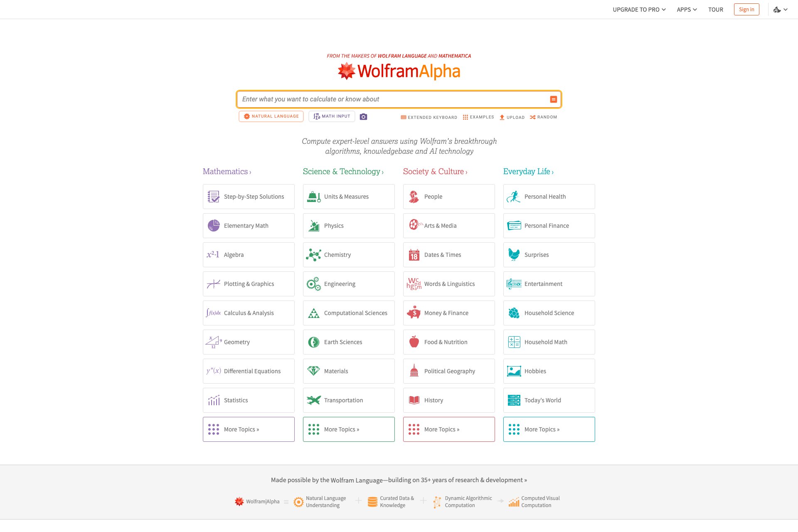Open the TOUR menu item
The image size is (798, 532).
(715, 9)
